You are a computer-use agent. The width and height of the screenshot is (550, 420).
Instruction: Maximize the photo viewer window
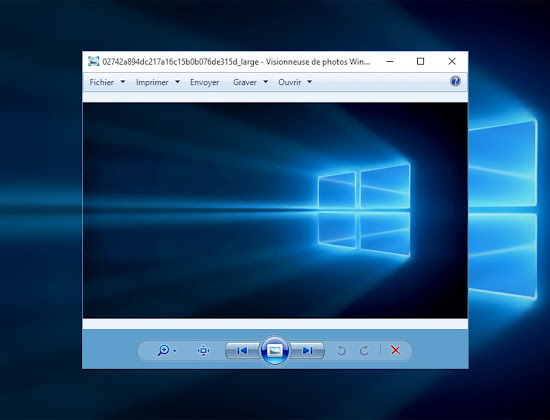pos(420,61)
